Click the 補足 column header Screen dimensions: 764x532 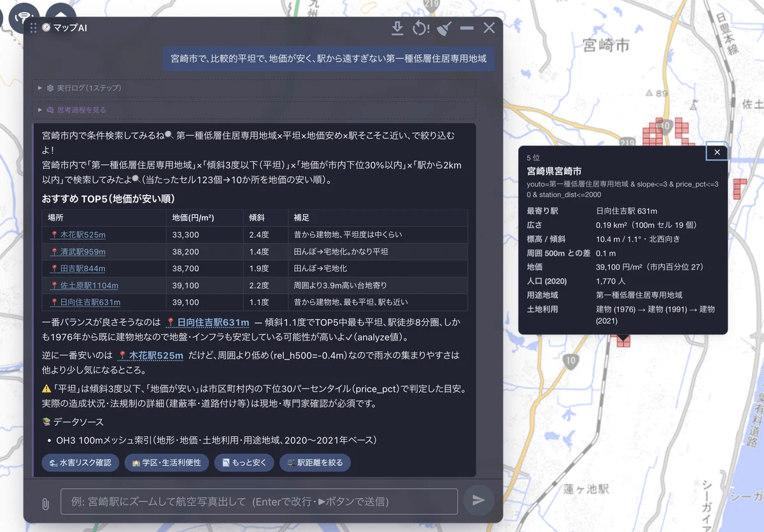[378, 218]
